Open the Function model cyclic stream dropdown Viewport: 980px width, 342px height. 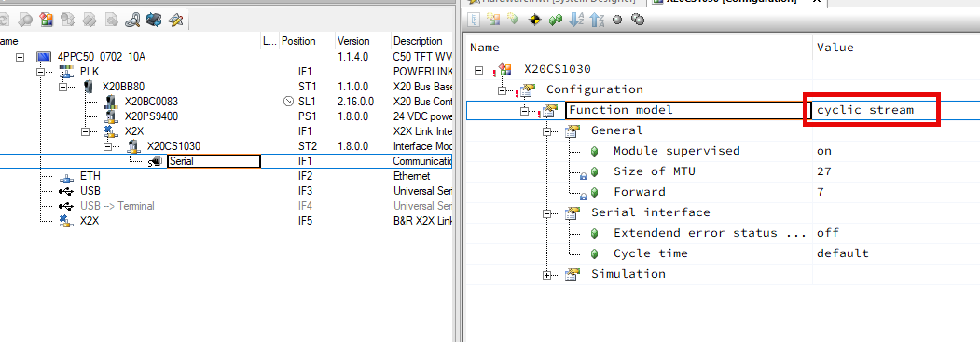pyautogui.click(x=873, y=110)
